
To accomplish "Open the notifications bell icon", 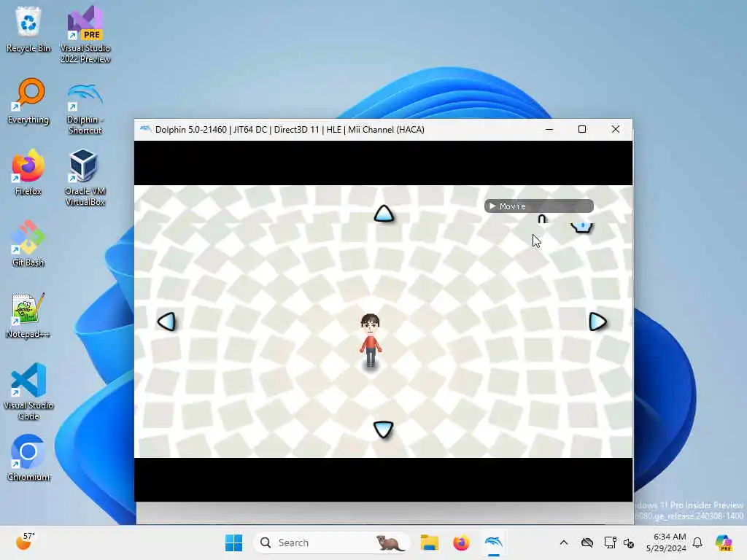I will [697, 542].
